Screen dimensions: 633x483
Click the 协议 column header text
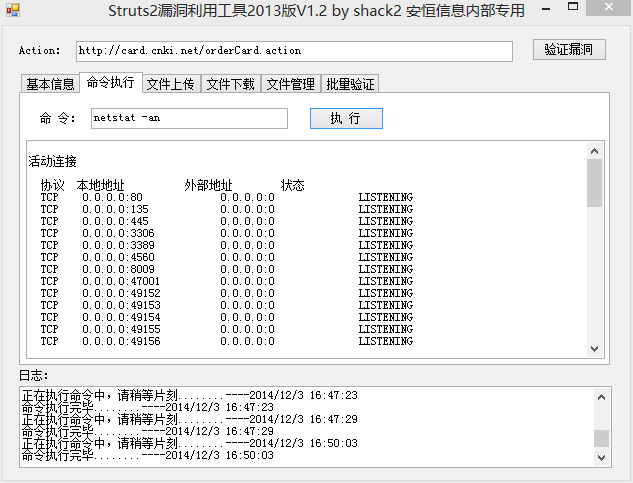pos(52,185)
